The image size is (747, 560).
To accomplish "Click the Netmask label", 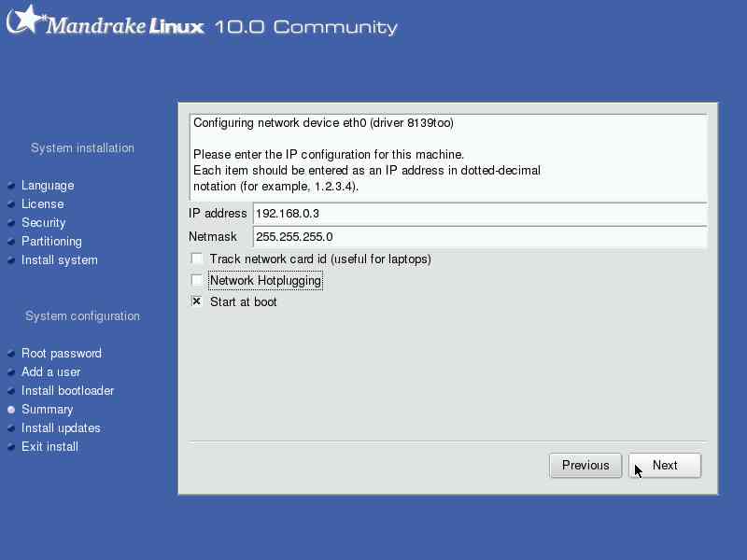I will [x=213, y=237].
